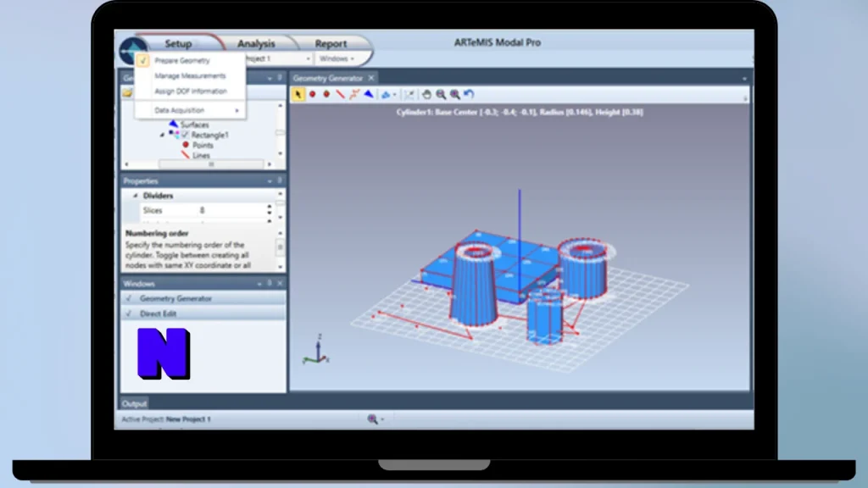Click the fit-to-view axes icon
The height and width of the screenshot is (488, 868).
409,95
